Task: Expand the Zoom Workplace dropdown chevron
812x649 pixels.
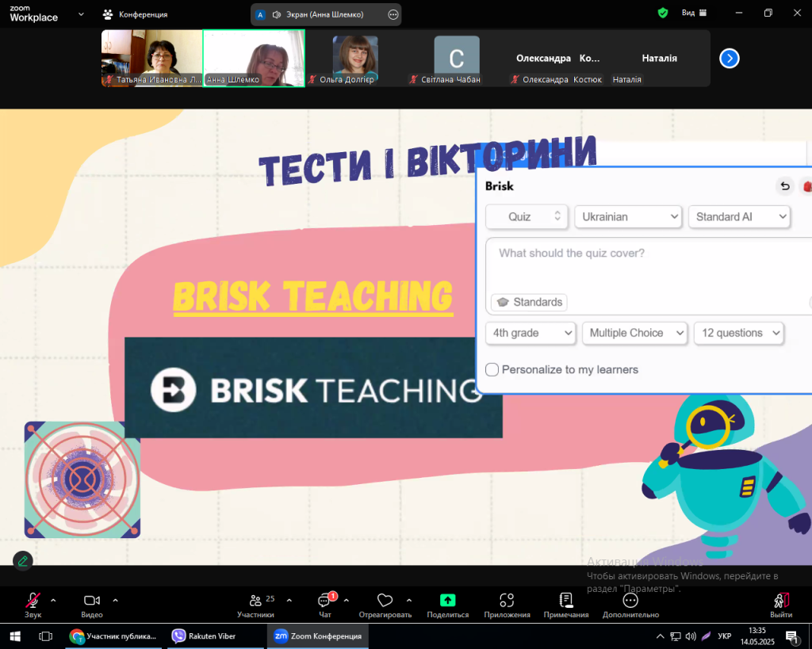Action: [81, 14]
